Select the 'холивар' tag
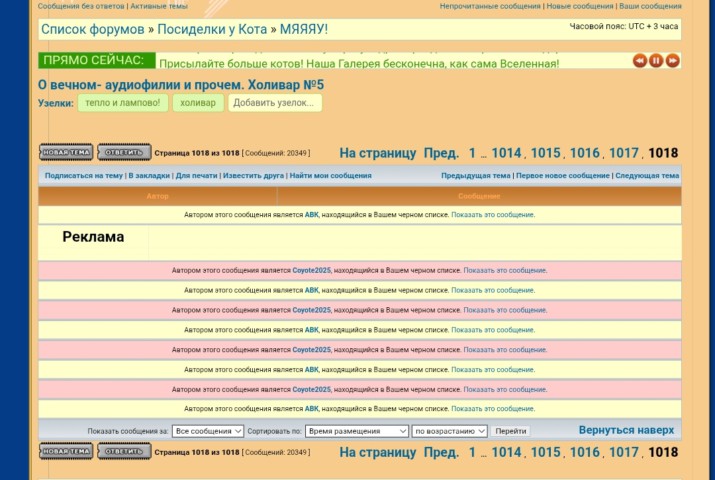 198,103
